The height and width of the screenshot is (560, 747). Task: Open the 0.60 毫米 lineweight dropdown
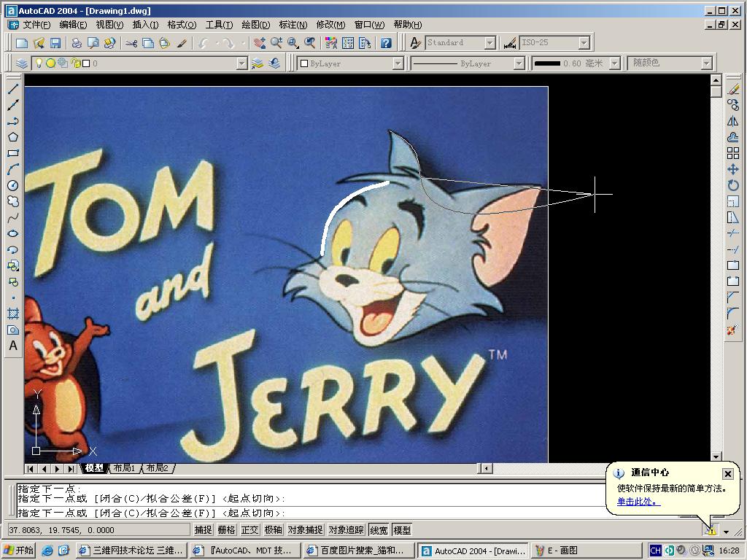point(615,63)
